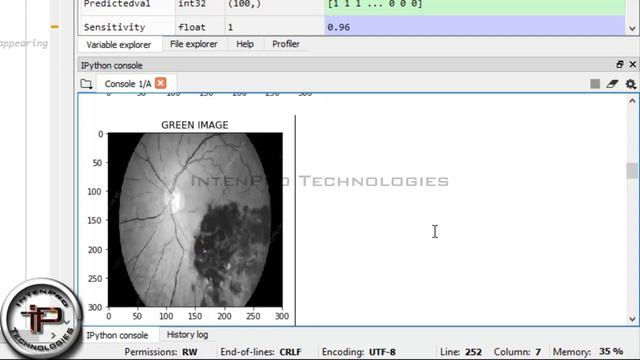Open the console tab browse folder icon
This screenshot has height=360, width=640.
tap(86, 84)
